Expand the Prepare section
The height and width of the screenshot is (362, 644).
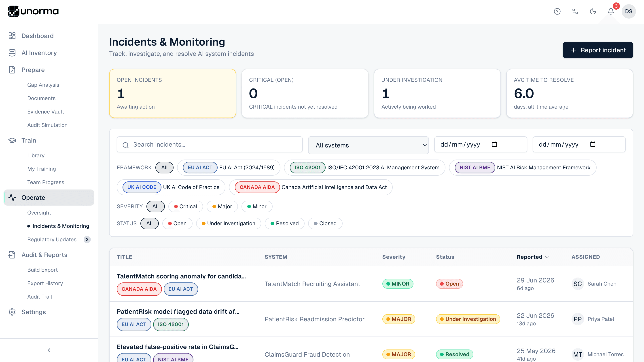[49, 70]
